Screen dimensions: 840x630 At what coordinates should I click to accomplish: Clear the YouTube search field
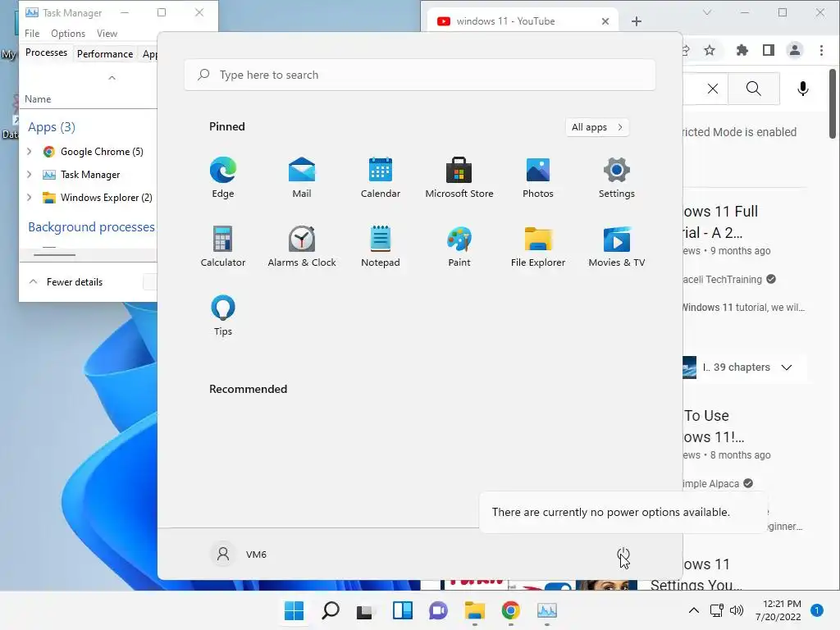[x=713, y=89]
